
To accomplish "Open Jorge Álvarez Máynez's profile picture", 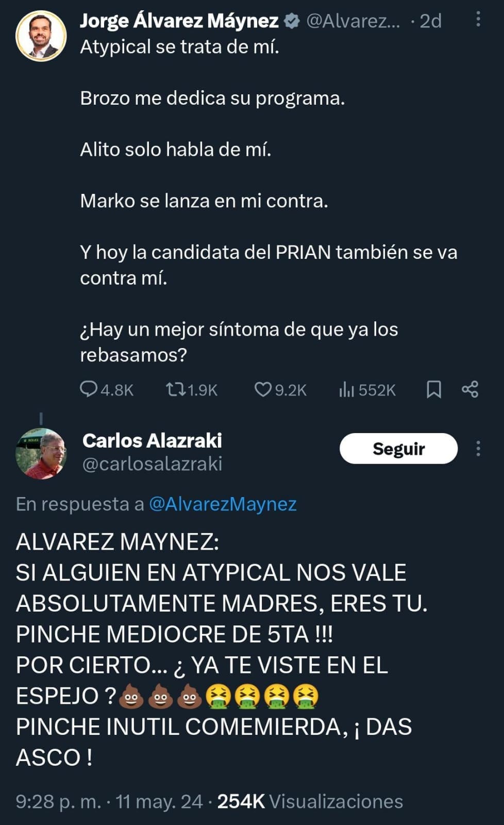I will 41,36.
